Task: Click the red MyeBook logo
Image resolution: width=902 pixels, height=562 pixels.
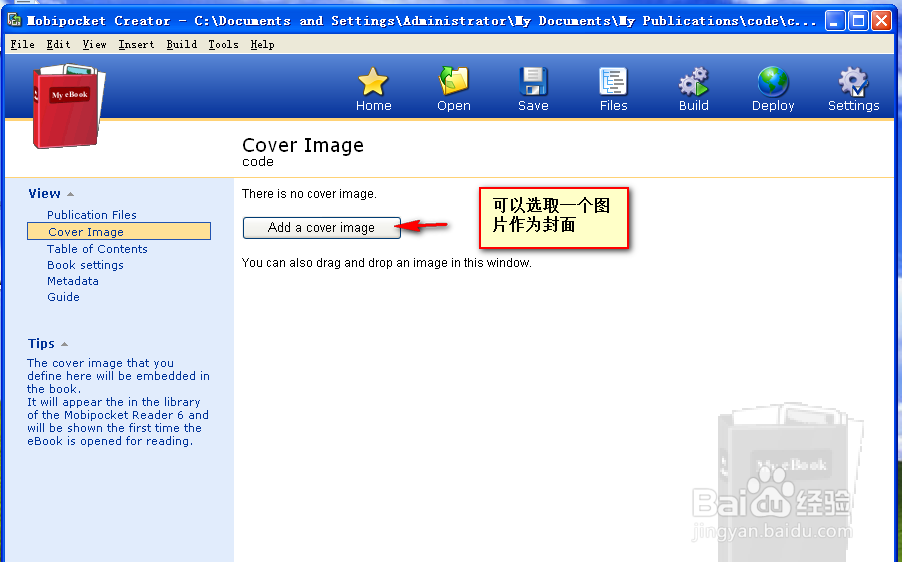Action: coord(69,106)
